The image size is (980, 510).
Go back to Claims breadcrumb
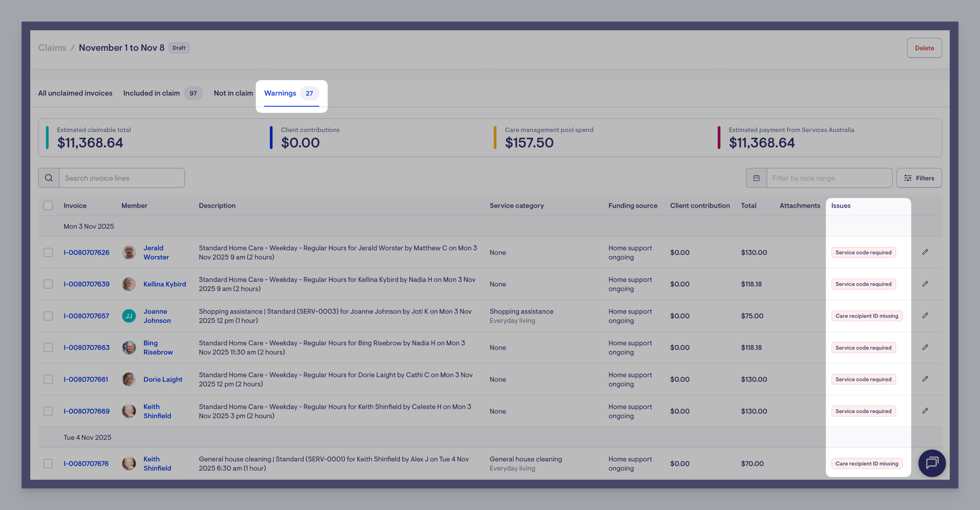(x=52, y=48)
